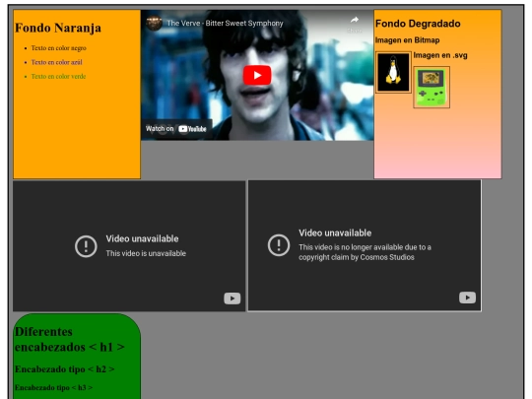Click the text "This video is unavailable"

[146, 253]
